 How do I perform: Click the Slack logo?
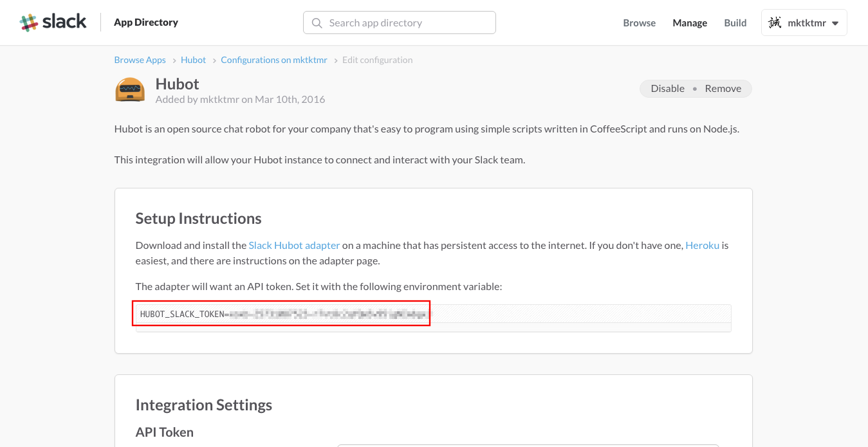53,23
